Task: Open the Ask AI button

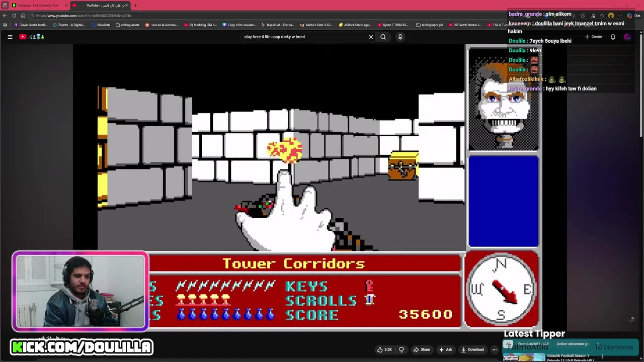Action: point(446,349)
